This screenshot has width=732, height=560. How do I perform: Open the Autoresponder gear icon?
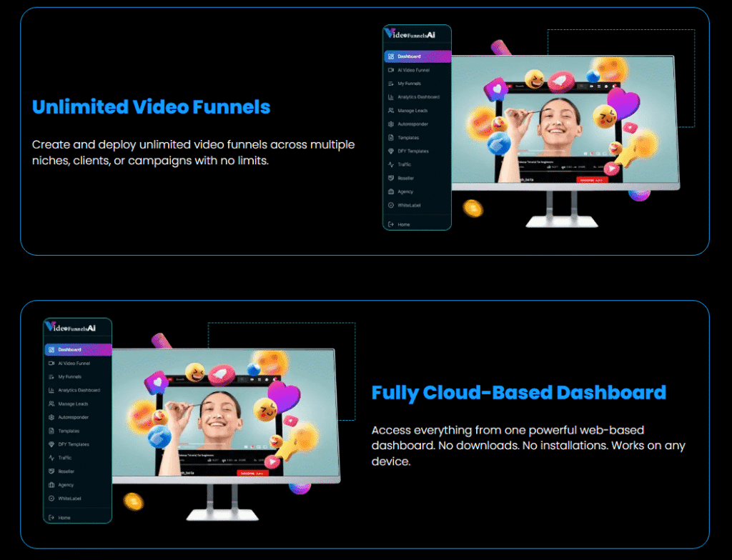click(51, 417)
